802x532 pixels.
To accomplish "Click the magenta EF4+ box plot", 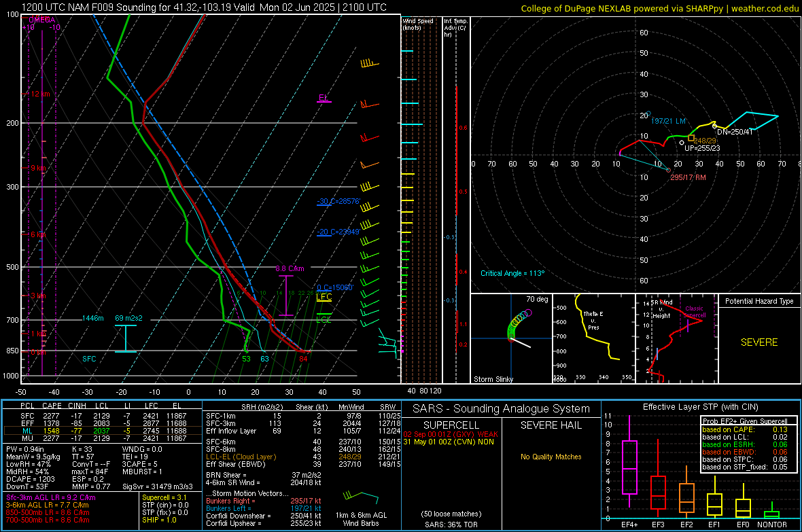I will tap(629, 462).
